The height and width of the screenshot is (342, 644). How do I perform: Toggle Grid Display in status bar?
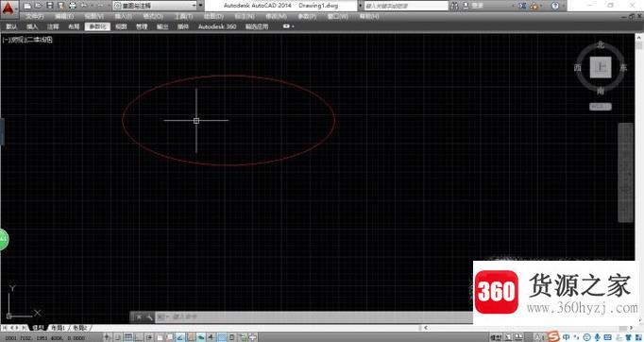[128, 337]
